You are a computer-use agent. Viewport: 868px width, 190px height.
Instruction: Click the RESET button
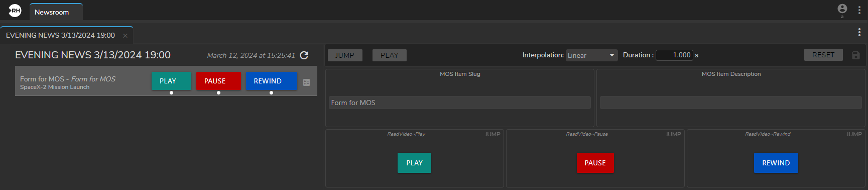[x=823, y=55]
